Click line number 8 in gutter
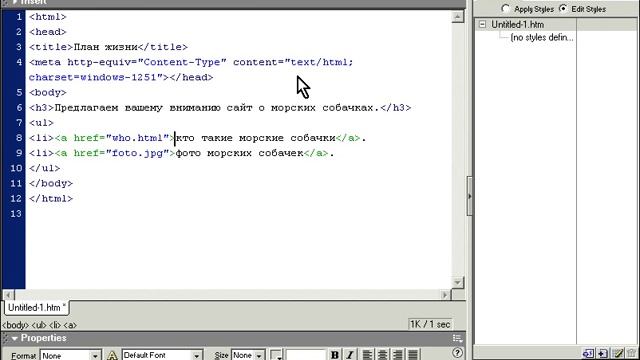Viewport: 640px width, 360px height. (19, 138)
